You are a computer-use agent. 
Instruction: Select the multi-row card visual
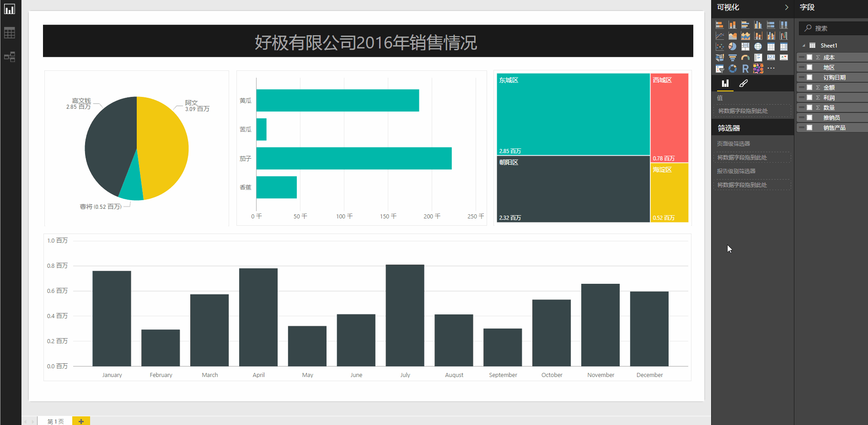pyautogui.click(x=758, y=58)
